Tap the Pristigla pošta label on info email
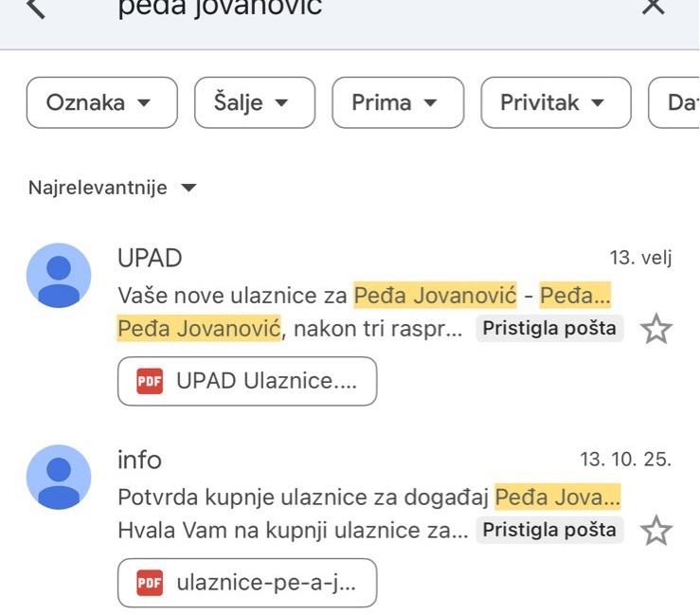 click(x=549, y=530)
